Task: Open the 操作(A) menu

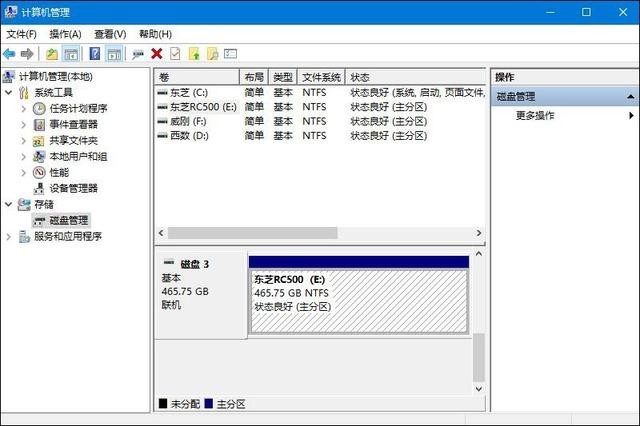Action: (65, 34)
